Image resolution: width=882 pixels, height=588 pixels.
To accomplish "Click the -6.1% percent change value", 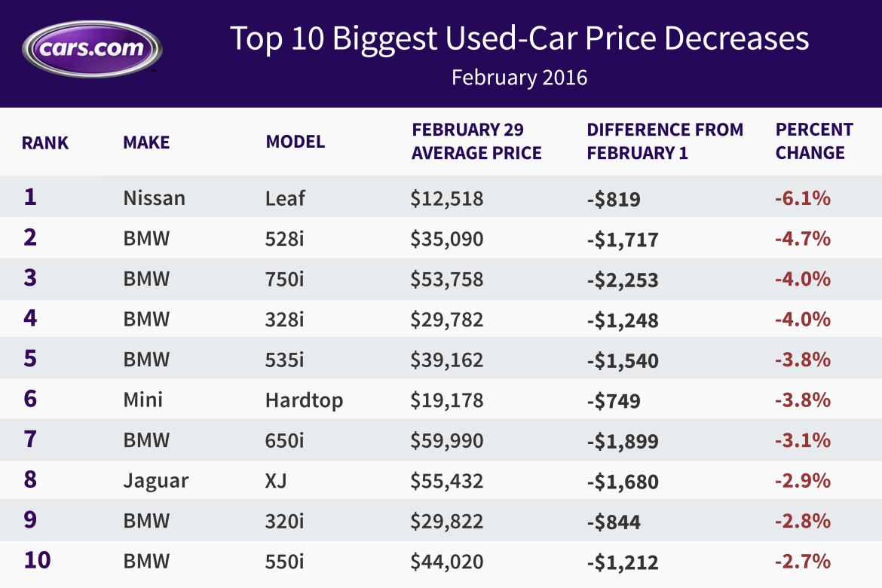I will click(802, 198).
